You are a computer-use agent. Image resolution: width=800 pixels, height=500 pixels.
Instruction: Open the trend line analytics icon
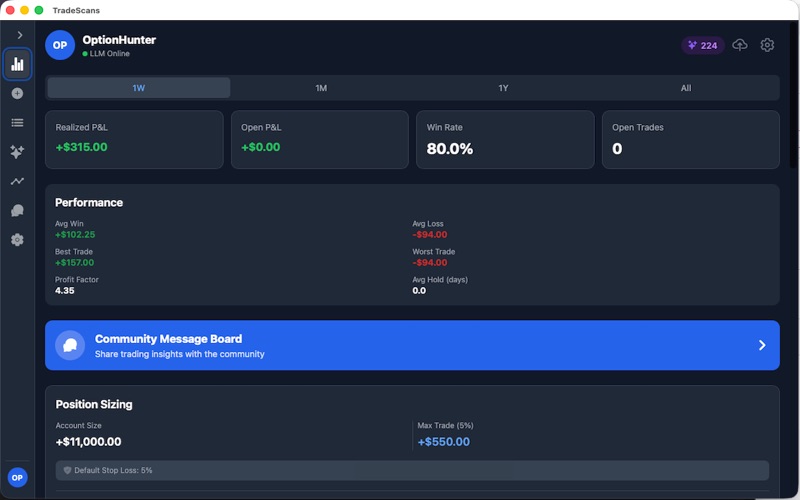pos(17,181)
